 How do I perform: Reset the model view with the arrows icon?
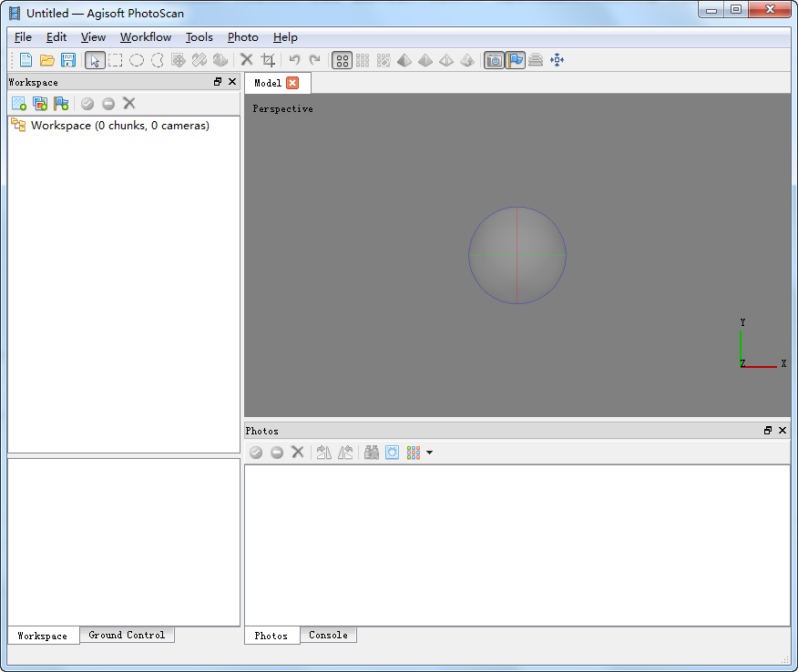tap(558, 60)
